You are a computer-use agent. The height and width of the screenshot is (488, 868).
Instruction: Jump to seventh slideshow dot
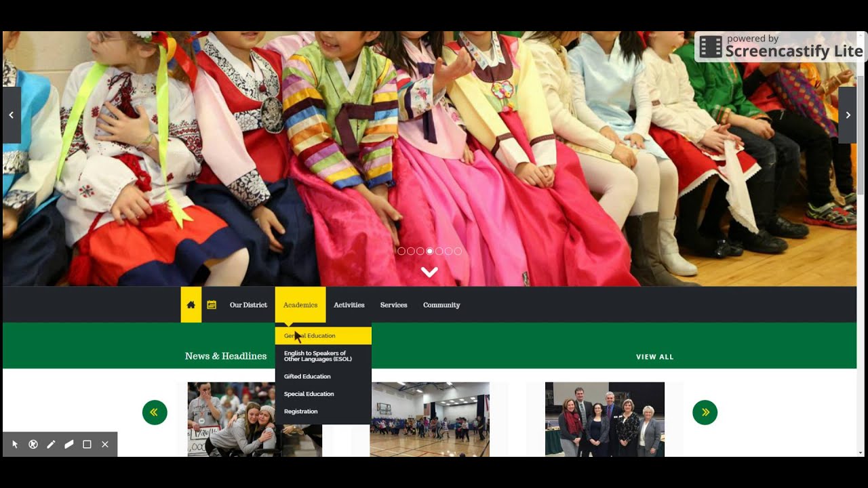coord(458,251)
